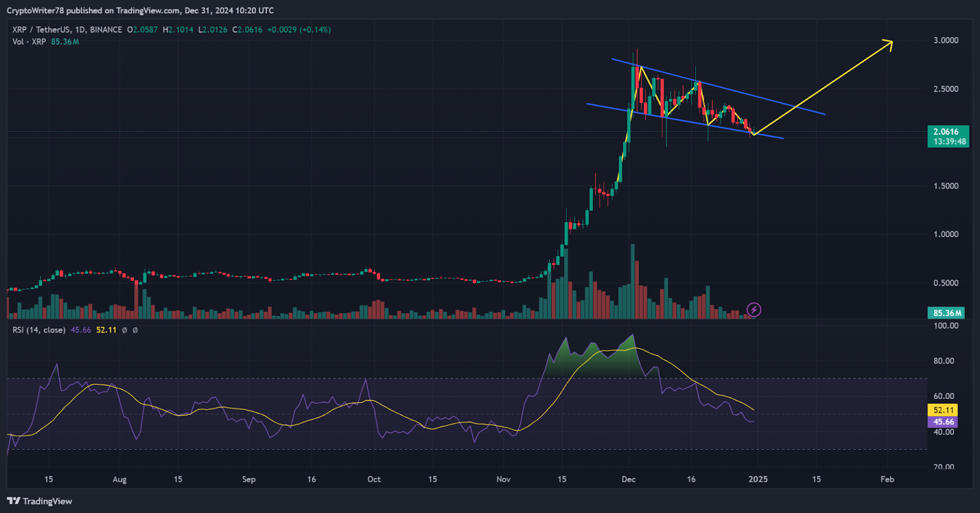Select the XRP / TetherUS, 1D, BINANCE title
980x513 pixels.
tap(67, 29)
